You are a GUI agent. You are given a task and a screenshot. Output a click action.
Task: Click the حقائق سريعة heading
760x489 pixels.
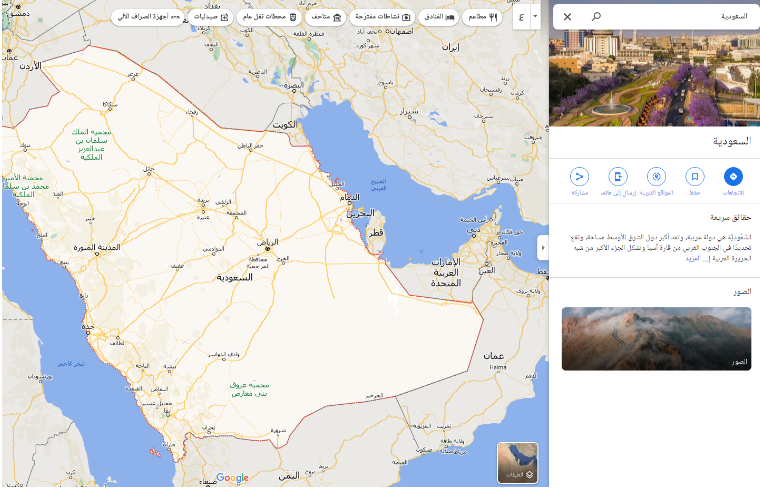click(x=730, y=217)
